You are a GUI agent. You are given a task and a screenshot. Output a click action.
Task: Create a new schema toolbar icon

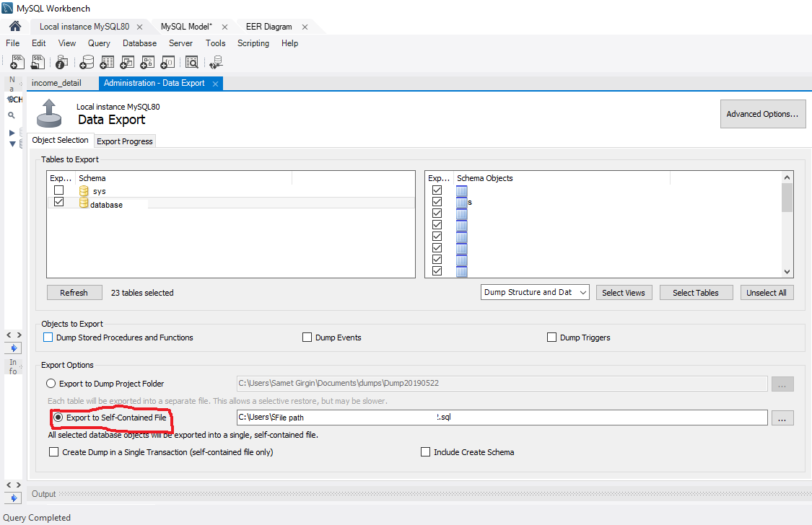click(87, 62)
